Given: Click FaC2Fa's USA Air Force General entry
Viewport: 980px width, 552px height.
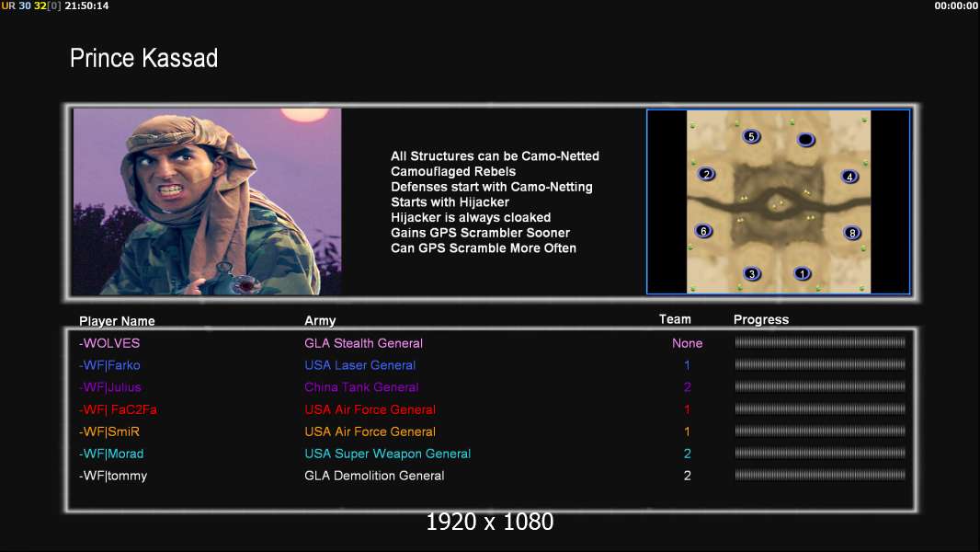Looking at the screenshot, I should (x=370, y=409).
